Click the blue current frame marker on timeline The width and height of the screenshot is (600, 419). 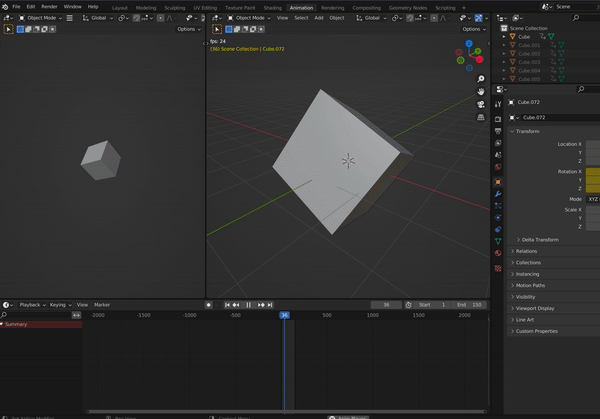tap(284, 315)
